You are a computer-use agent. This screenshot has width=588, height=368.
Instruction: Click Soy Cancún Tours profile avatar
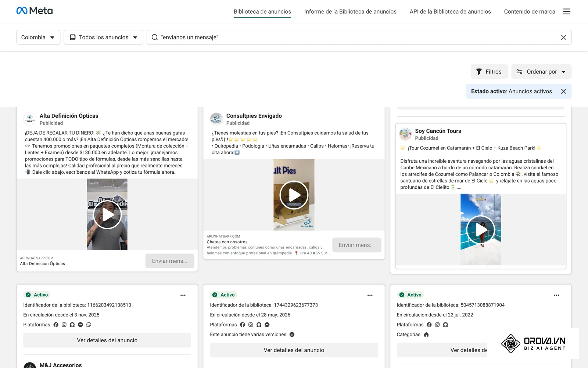click(405, 134)
